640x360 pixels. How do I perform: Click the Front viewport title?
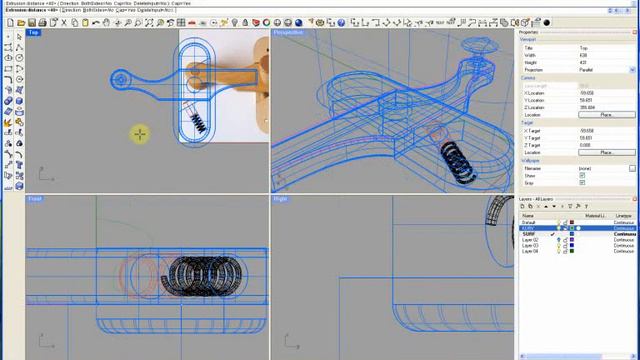[35, 199]
